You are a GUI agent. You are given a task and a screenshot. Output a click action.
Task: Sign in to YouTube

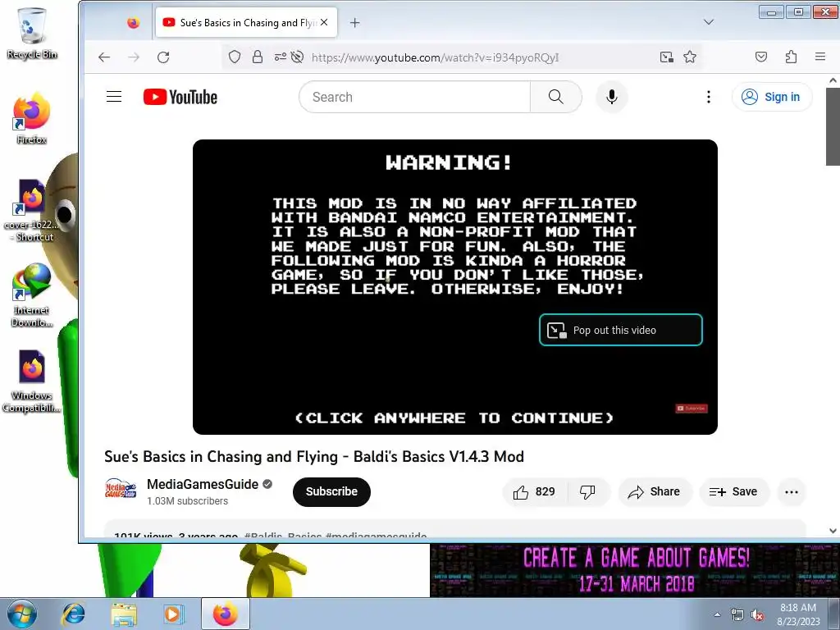(x=772, y=97)
